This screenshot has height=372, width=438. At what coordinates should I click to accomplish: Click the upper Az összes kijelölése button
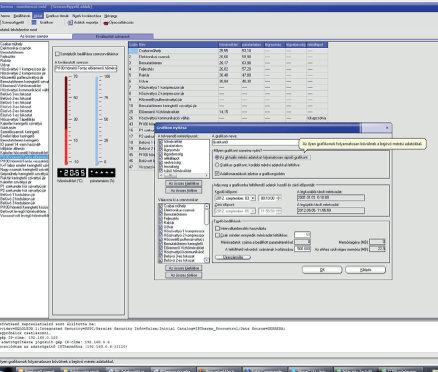tap(184, 184)
